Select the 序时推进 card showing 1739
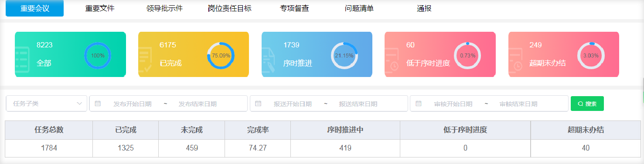The image size is (644, 164). (317, 54)
